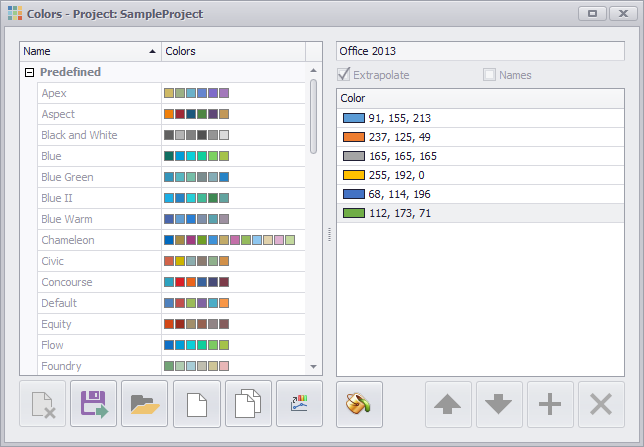
Task: Click the yellow swatch 255, 192, 0
Action: [354, 175]
